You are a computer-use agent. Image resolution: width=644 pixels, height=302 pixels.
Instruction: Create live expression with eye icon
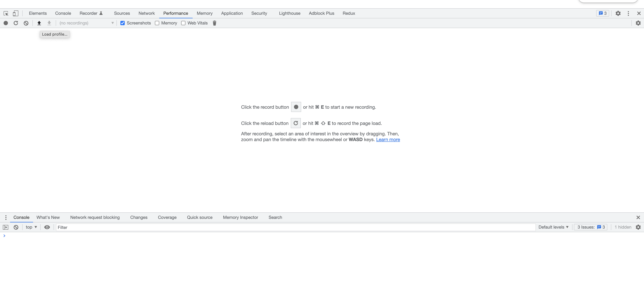[x=47, y=227]
